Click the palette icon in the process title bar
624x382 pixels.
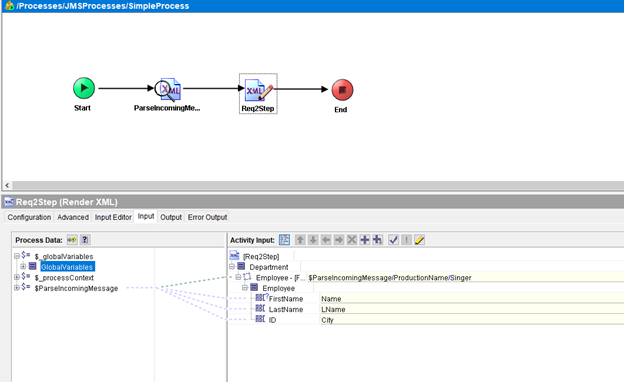(x=10, y=6)
